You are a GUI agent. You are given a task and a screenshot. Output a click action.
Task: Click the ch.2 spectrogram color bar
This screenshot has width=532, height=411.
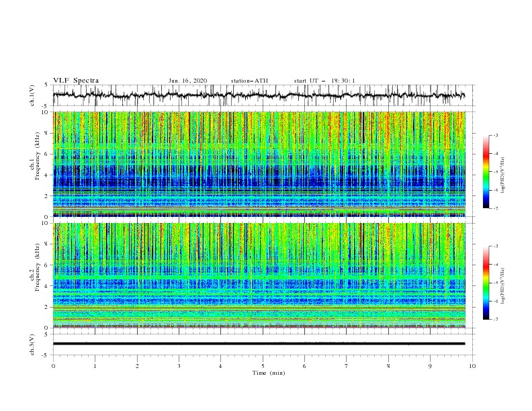tap(486, 283)
